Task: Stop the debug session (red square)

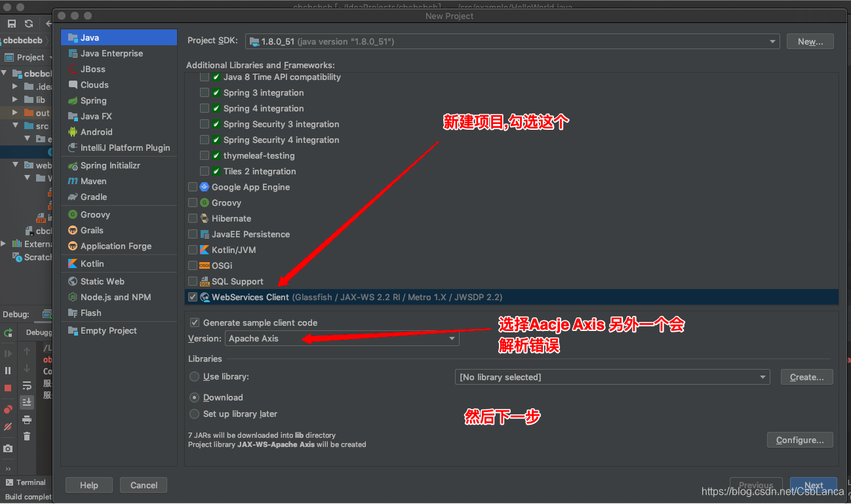Action: (x=8, y=388)
